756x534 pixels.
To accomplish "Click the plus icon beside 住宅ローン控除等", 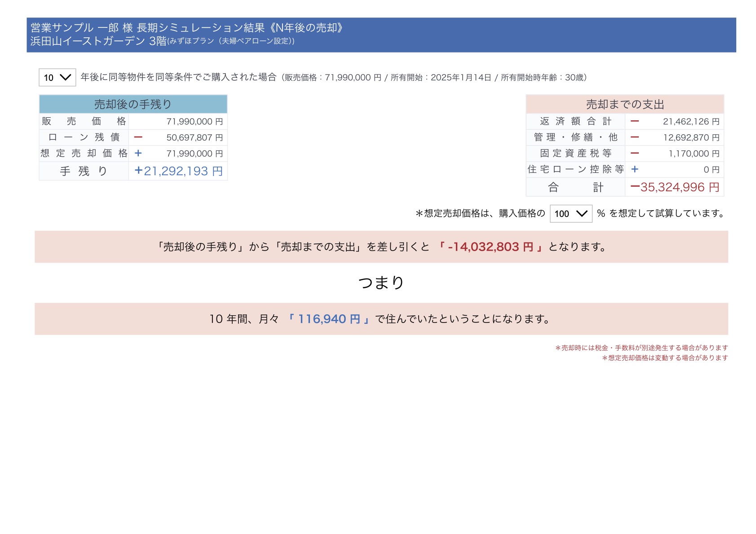I will pos(635,170).
